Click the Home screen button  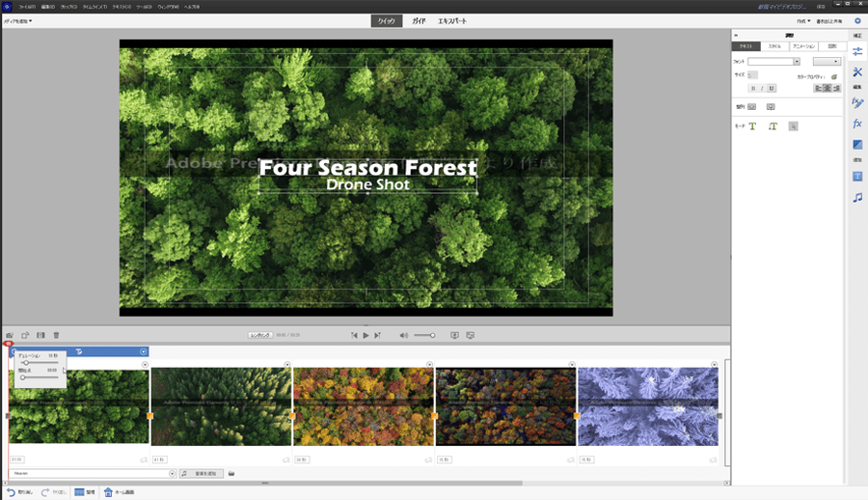pos(119,492)
